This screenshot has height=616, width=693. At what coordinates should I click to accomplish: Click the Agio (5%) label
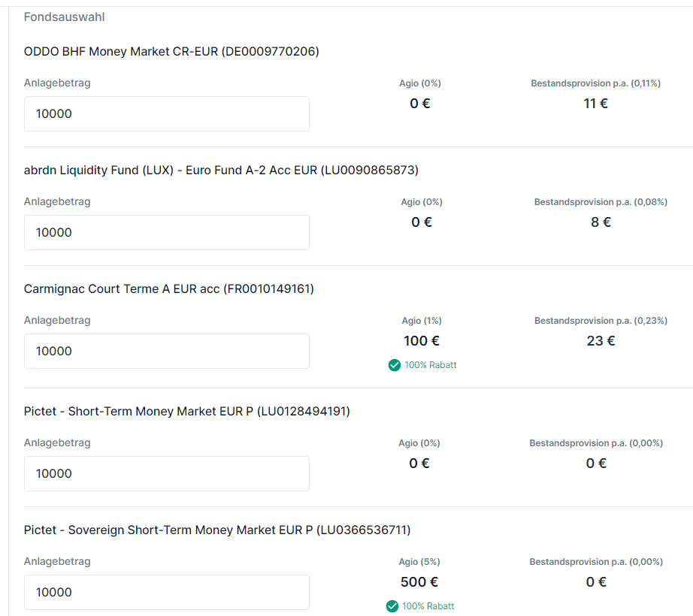(419, 562)
